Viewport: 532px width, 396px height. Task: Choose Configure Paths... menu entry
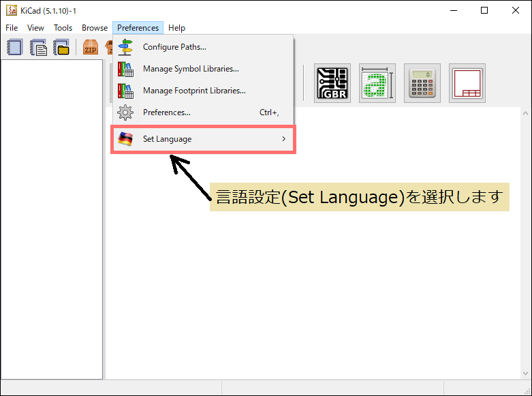pyautogui.click(x=203, y=47)
